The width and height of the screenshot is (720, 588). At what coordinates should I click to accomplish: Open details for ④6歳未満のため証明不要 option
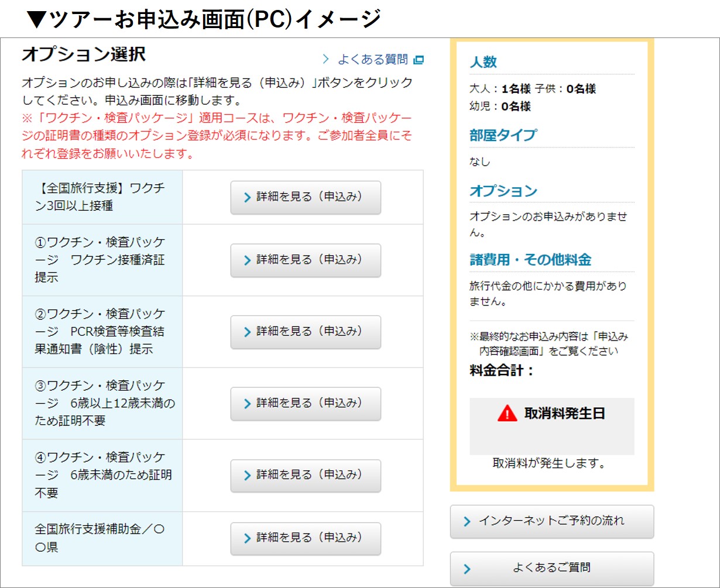click(305, 475)
